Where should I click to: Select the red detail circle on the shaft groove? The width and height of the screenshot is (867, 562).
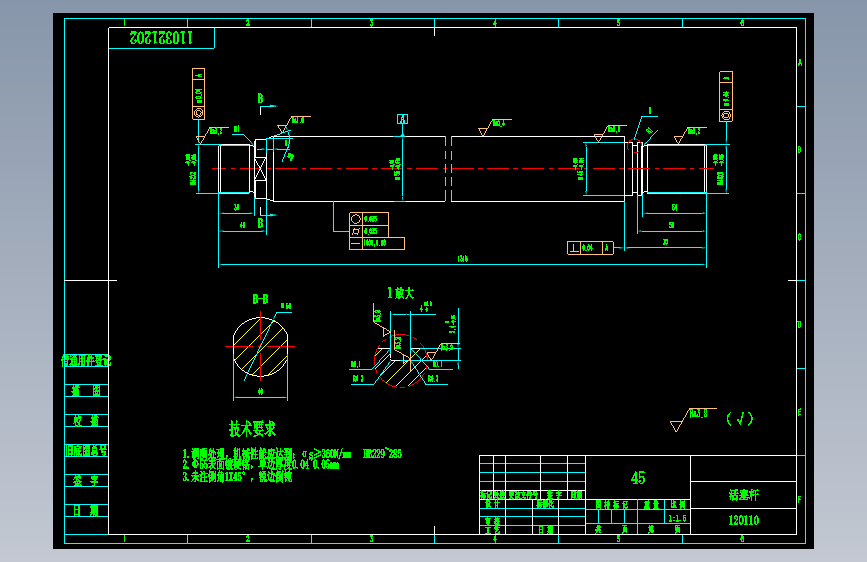[634, 145]
